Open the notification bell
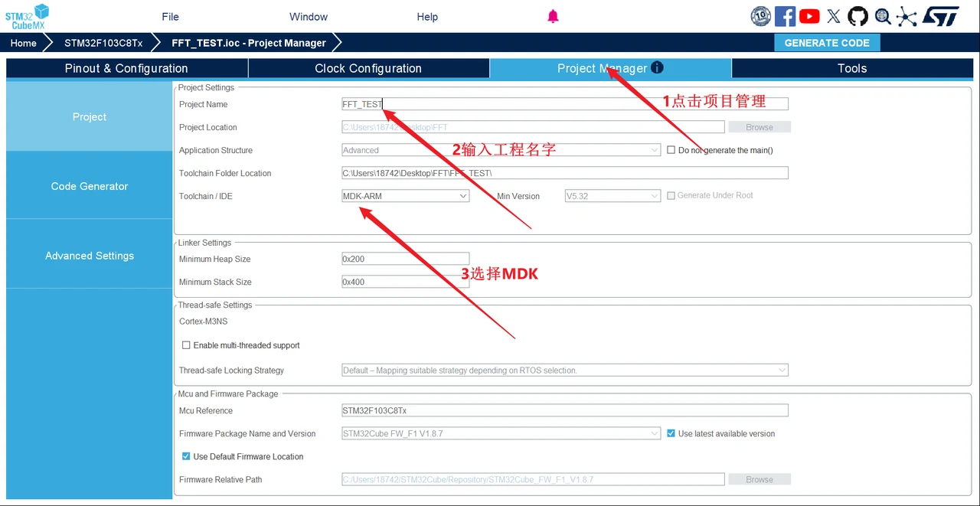980x506 pixels. [553, 17]
